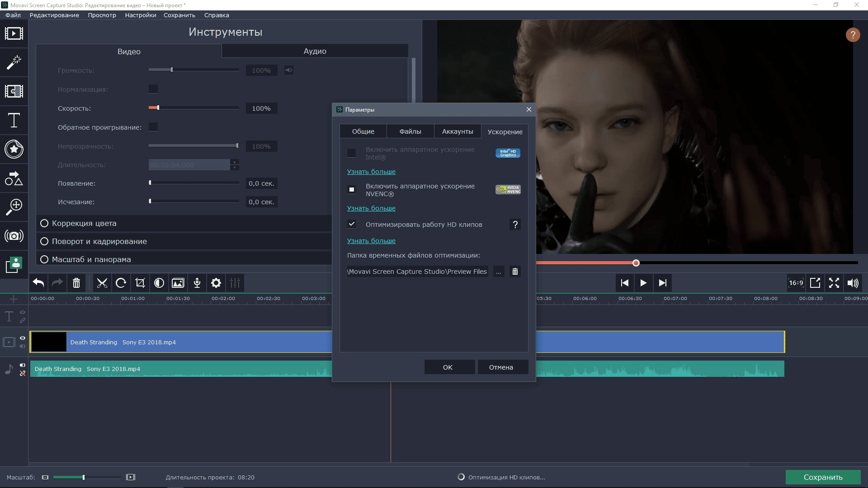Screen dimensions: 868x488
Task: Click the help question mark on preview
Action: [853, 35]
